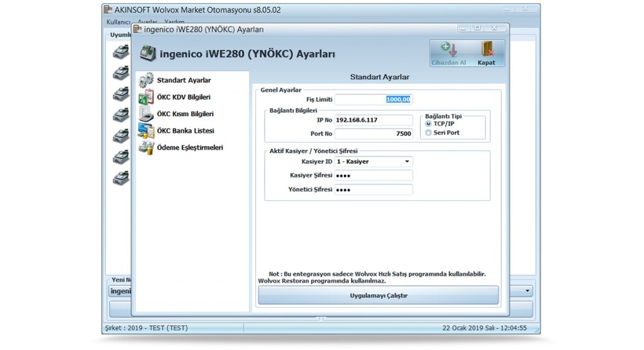644x350 pixels.
Task: Click in IP No field
Action: pyautogui.click(x=374, y=120)
